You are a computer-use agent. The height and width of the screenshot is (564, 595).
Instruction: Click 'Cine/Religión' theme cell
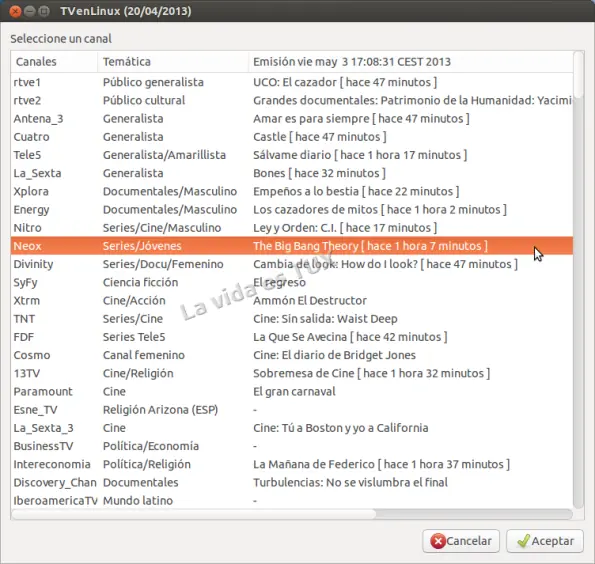tap(138, 373)
